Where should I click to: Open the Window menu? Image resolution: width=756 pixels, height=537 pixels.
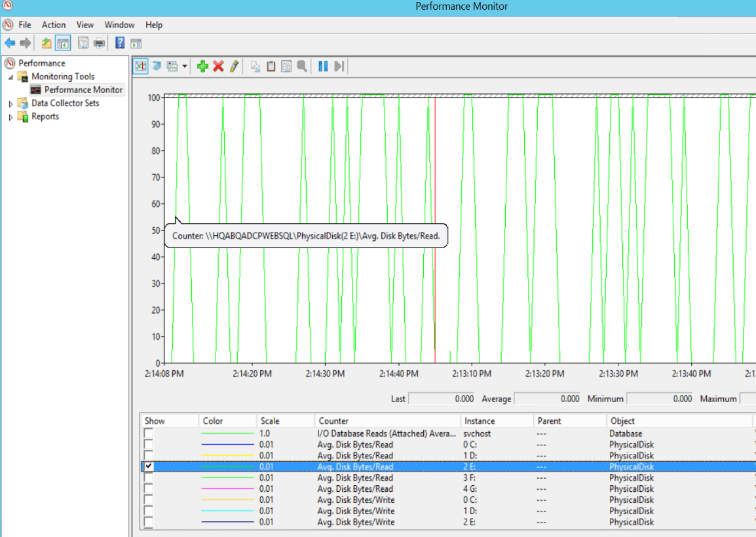pyautogui.click(x=119, y=25)
